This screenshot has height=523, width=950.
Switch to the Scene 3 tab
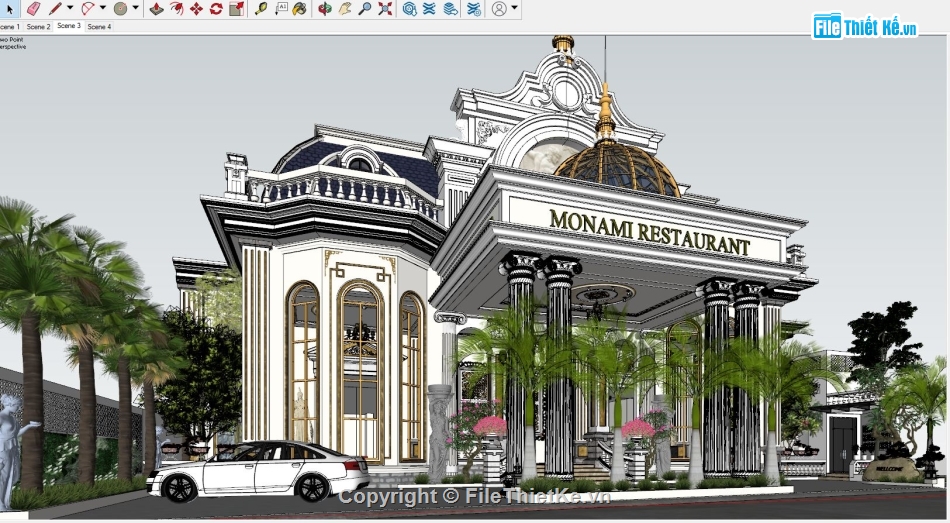click(68, 26)
